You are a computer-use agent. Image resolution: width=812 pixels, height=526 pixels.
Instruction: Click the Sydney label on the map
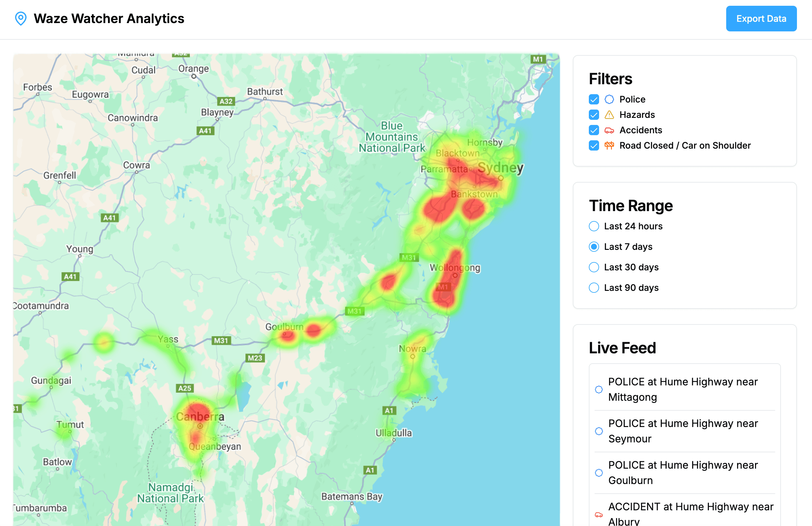500,168
